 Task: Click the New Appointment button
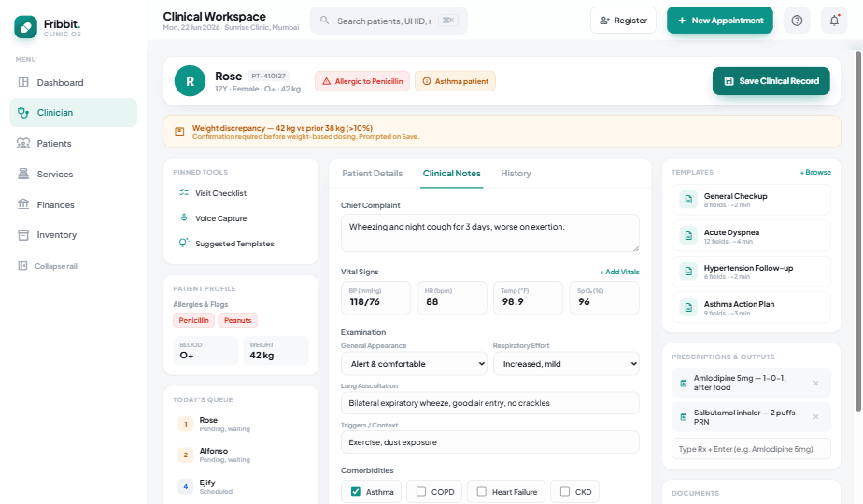(720, 21)
